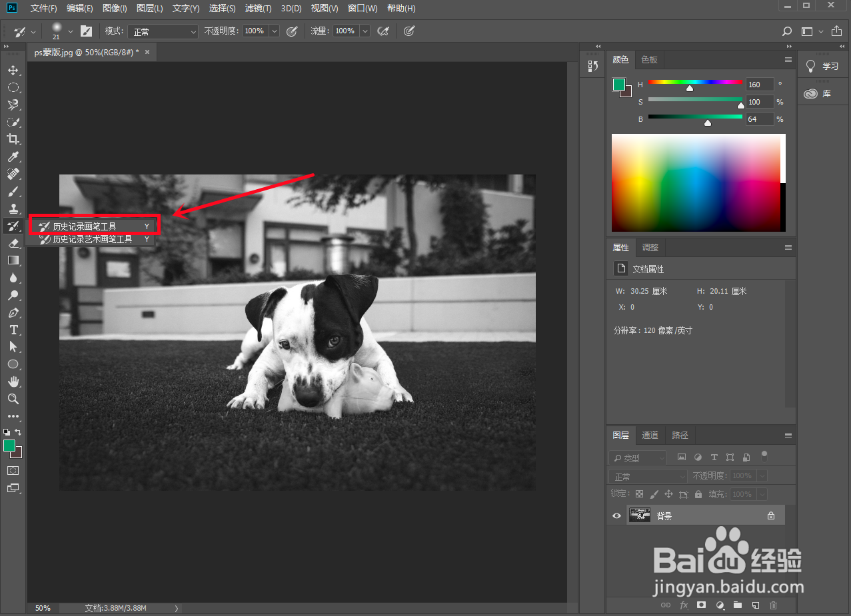Open the History panel icon
The width and height of the screenshot is (851, 616).
coord(592,66)
